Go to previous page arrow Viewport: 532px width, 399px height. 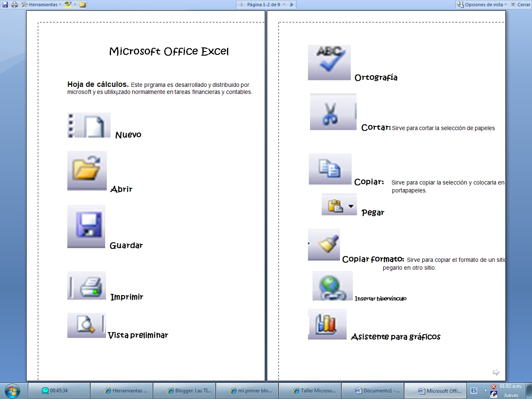241,5
